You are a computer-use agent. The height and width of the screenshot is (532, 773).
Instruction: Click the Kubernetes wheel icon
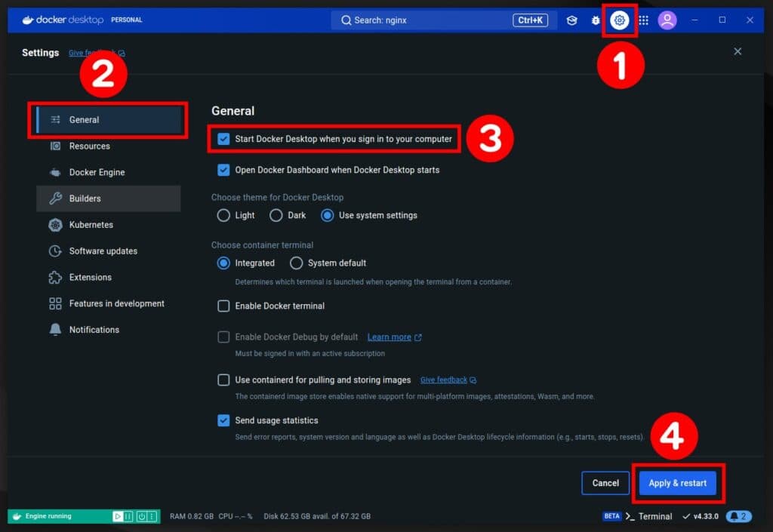click(55, 225)
